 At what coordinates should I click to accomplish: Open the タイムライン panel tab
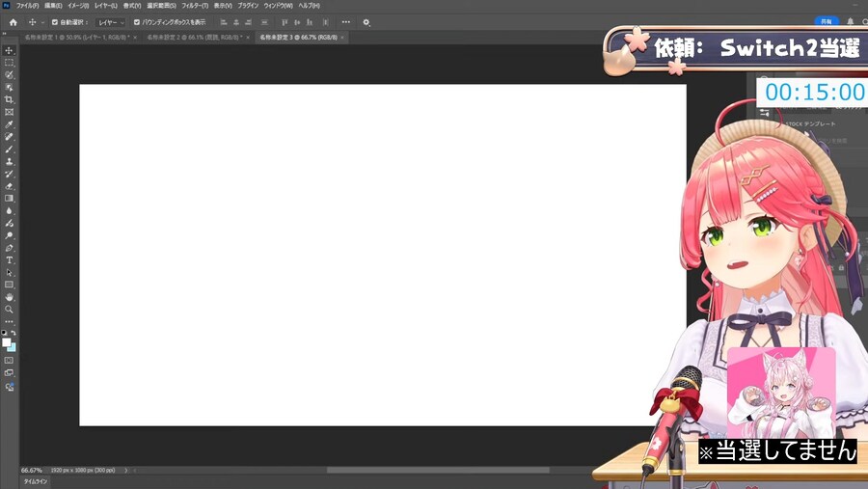click(x=36, y=481)
